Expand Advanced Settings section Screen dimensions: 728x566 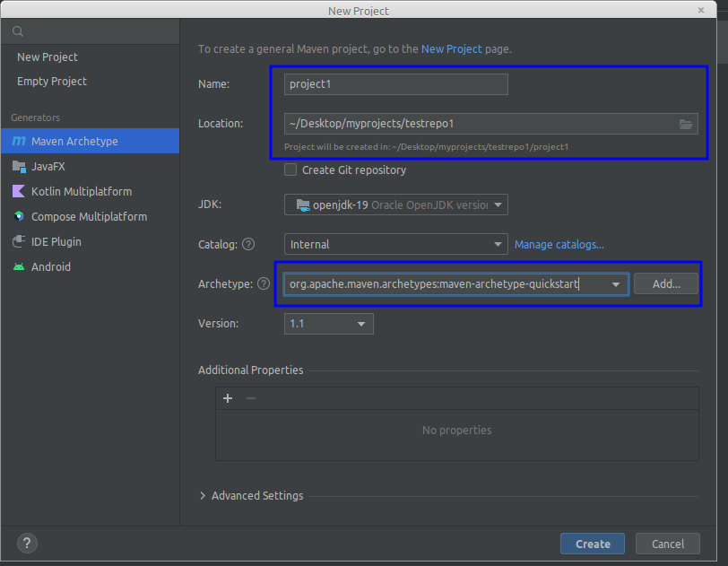(203, 495)
